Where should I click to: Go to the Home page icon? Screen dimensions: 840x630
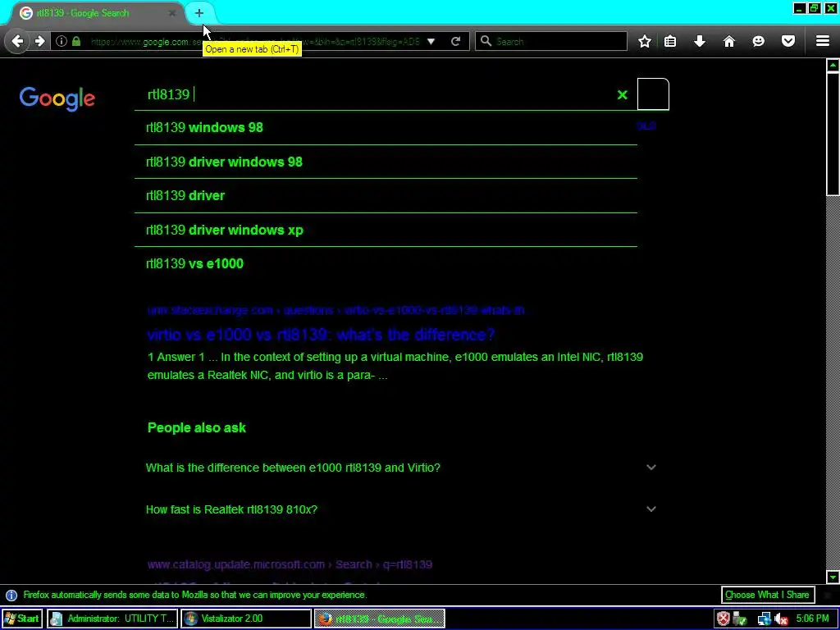point(729,41)
